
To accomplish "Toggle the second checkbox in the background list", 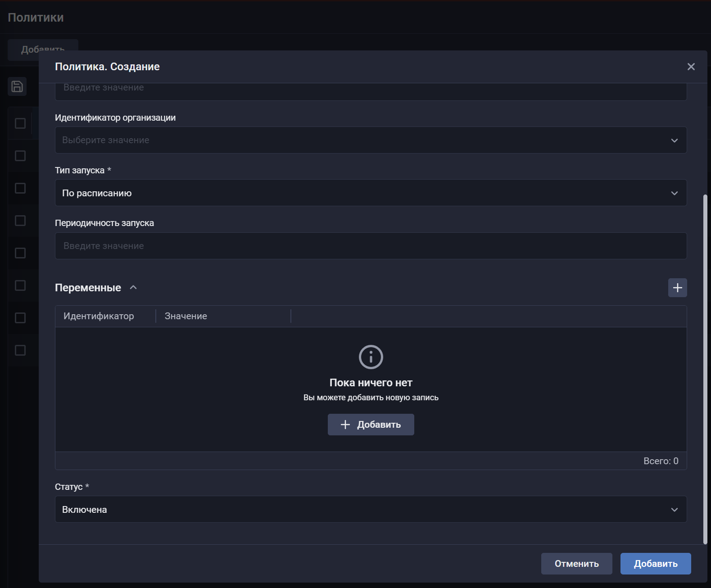I will pos(20,156).
